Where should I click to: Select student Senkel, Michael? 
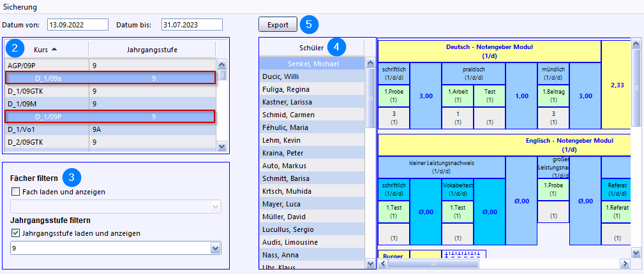[311, 64]
